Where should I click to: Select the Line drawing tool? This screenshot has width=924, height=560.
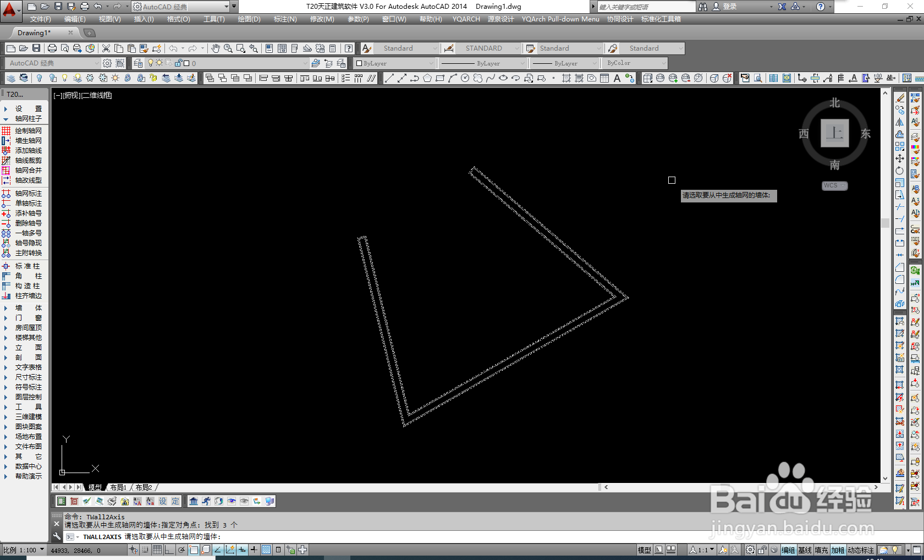pos(389,78)
